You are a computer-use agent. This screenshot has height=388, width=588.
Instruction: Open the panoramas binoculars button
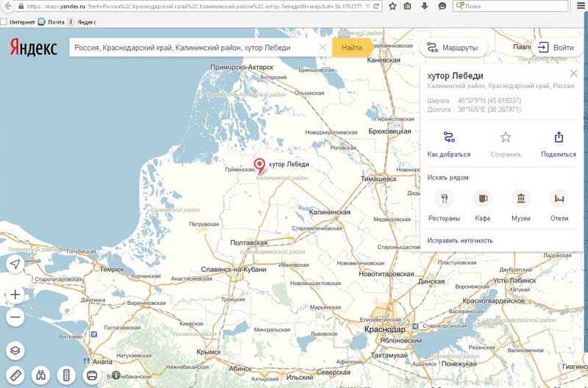tap(41, 375)
